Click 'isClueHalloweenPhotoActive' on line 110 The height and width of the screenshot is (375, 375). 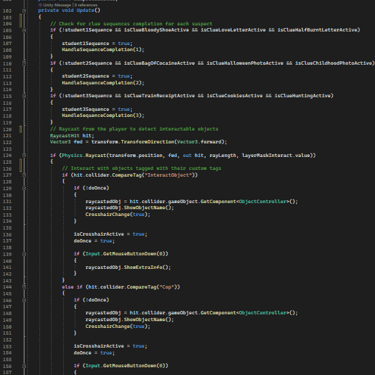pos(245,63)
